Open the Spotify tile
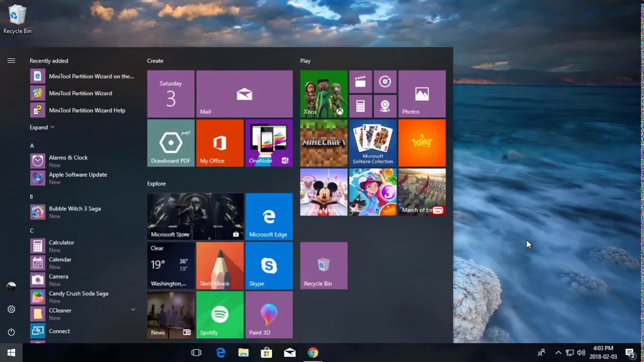 point(220,315)
